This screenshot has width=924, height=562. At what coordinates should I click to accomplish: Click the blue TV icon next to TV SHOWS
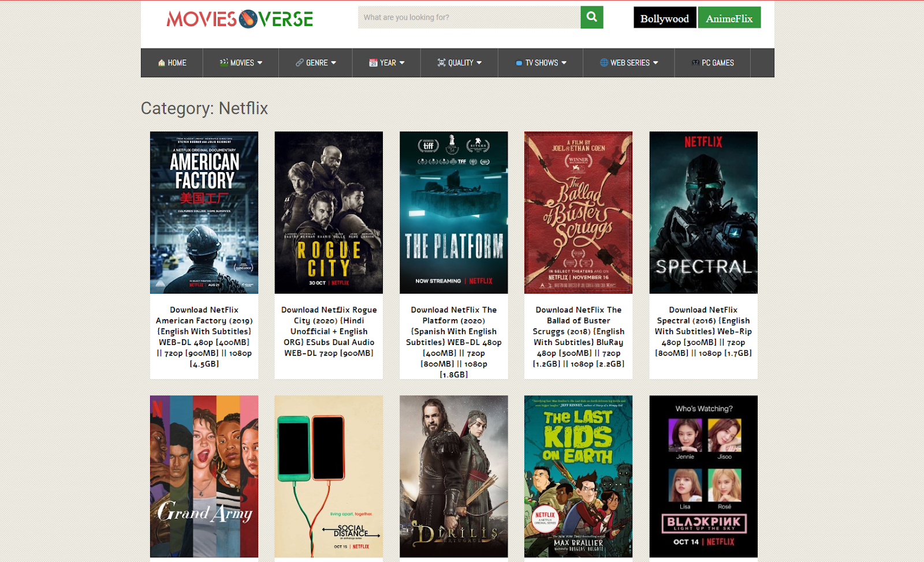[x=519, y=63]
